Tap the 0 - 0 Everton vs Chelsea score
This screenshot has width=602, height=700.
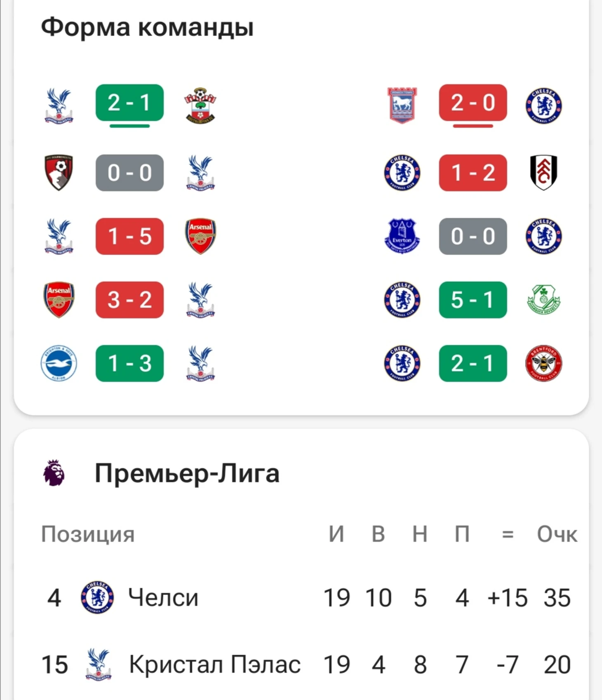pos(473,236)
